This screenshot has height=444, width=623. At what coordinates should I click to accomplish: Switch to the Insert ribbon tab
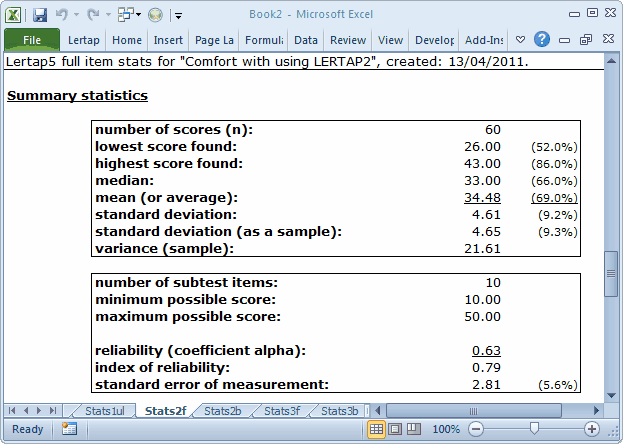(x=168, y=40)
